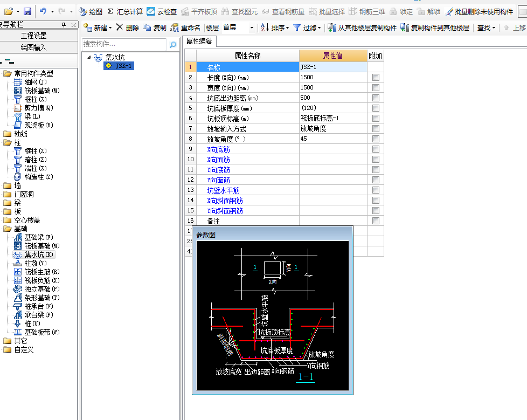Click 批量选择 batch select tool

coord(327,11)
